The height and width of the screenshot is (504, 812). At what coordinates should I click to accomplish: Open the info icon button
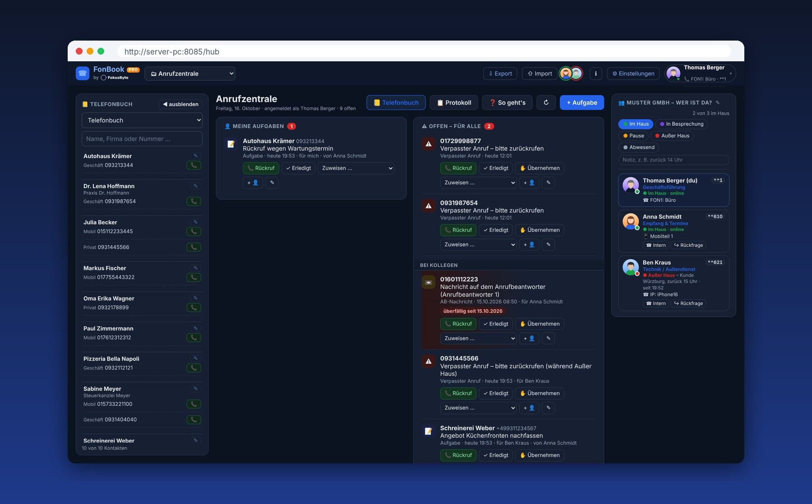coord(595,73)
